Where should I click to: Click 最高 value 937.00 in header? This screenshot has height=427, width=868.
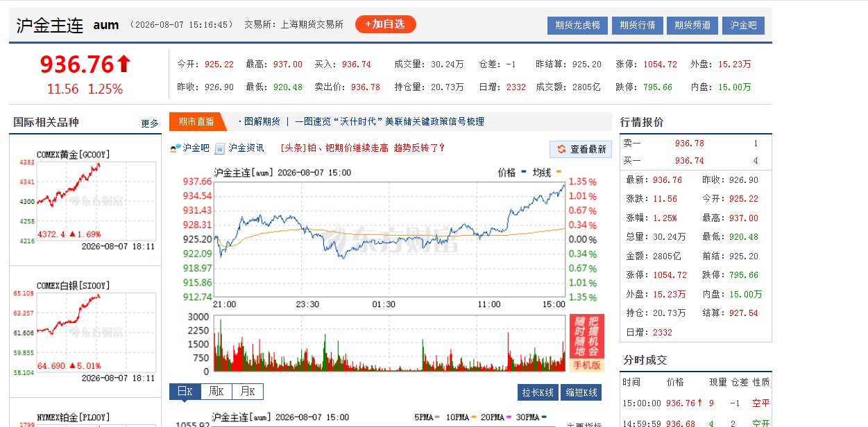point(288,64)
